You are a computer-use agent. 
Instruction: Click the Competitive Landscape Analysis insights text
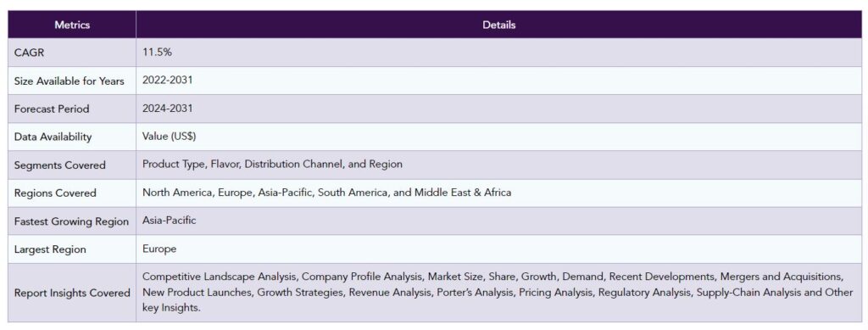click(498, 293)
